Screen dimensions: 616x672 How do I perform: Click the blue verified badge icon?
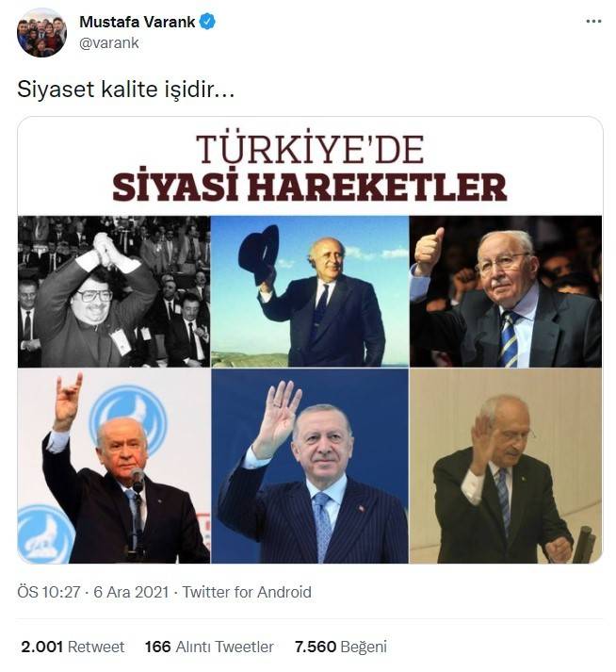point(208,22)
